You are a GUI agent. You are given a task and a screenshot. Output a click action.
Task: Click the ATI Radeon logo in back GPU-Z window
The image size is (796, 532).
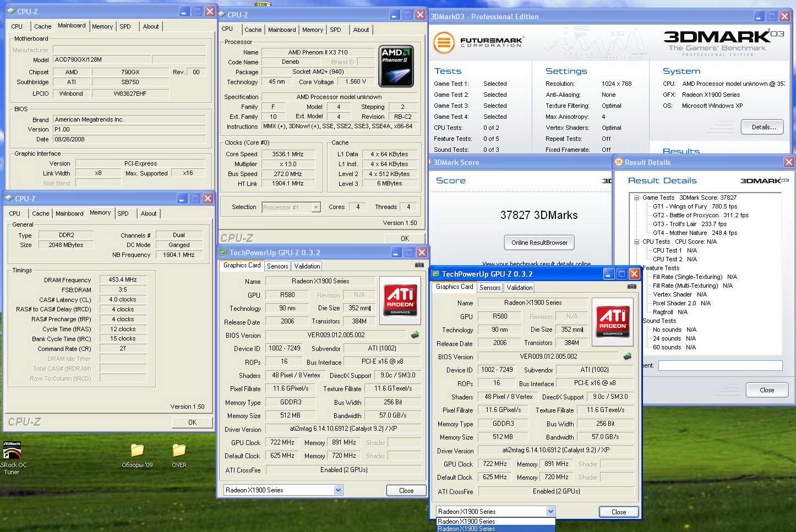point(400,300)
